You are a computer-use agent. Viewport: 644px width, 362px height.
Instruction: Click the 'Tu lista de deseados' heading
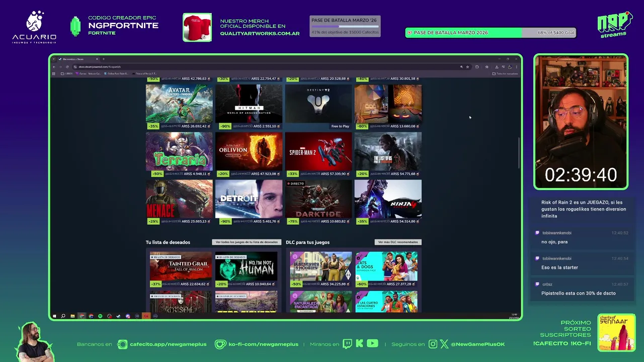pos(168,242)
